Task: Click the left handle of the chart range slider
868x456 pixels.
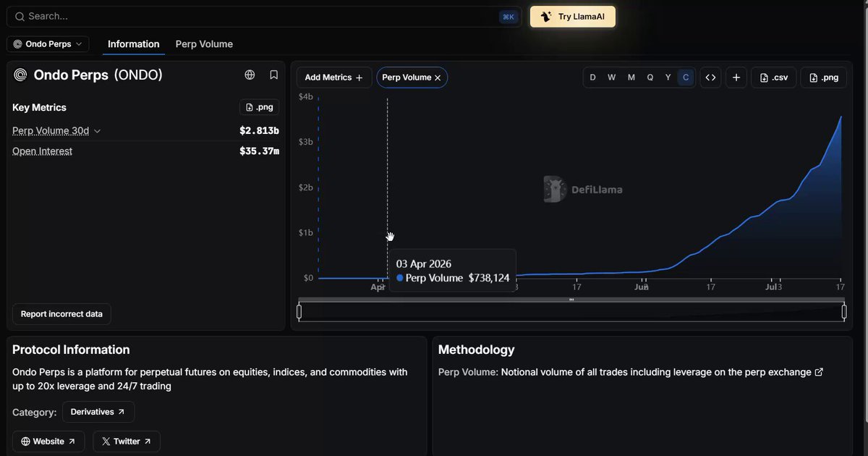Action: click(x=299, y=312)
